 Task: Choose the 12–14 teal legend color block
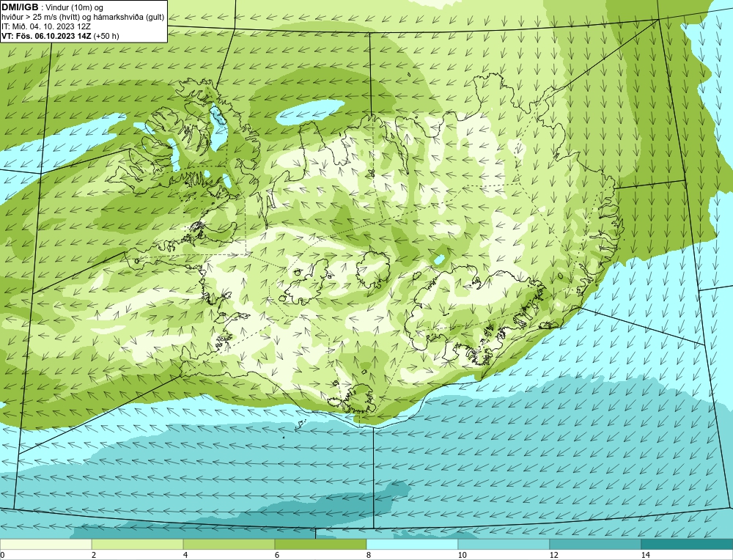pyautogui.click(x=595, y=544)
